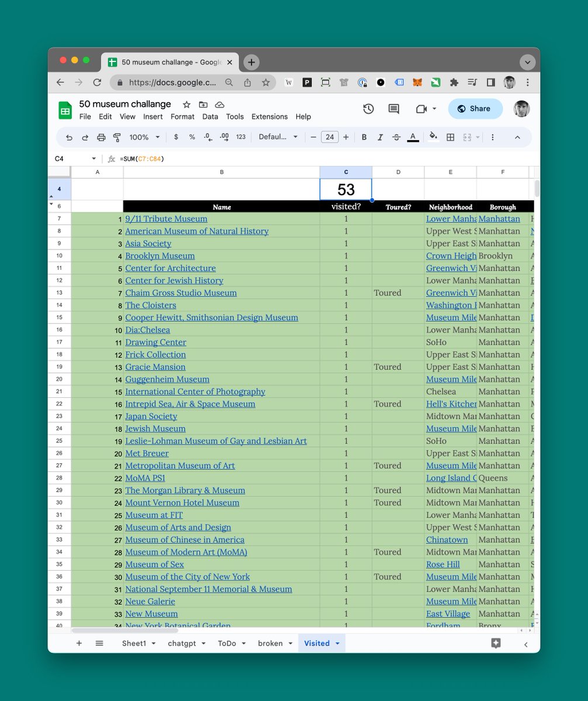The width and height of the screenshot is (588, 701).
Task: Click the Meet video camera icon
Action: click(x=421, y=109)
